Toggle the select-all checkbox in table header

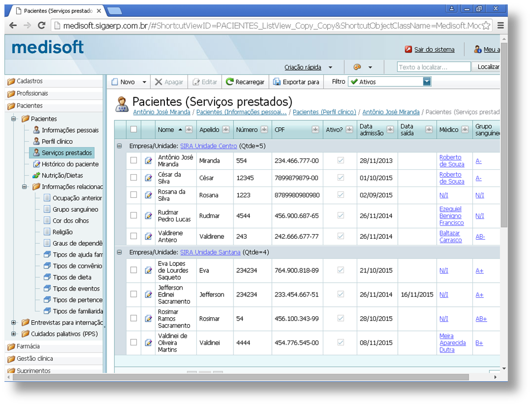click(134, 129)
